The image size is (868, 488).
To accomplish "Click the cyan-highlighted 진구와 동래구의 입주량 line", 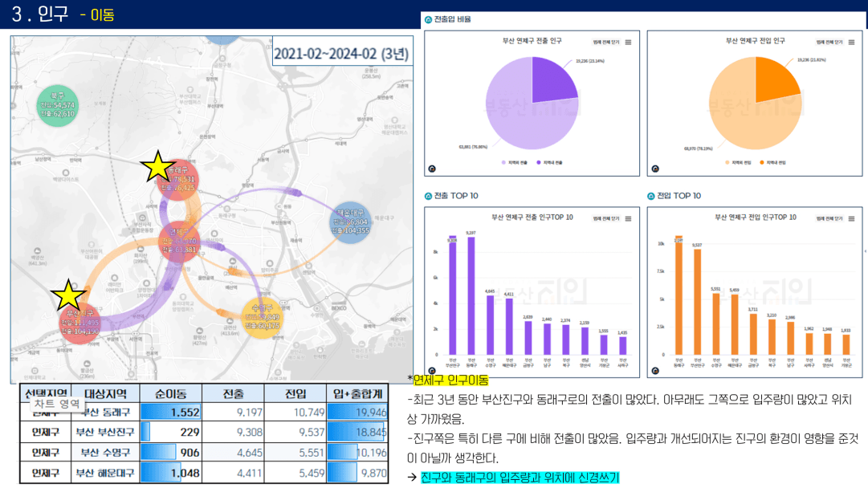I will coord(520,478).
